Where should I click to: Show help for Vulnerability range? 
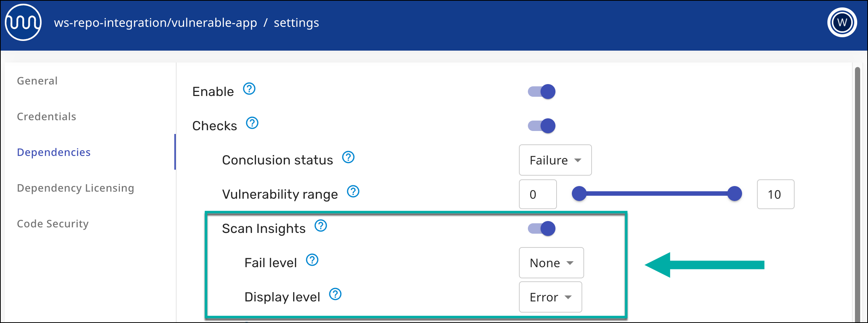point(353,192)
